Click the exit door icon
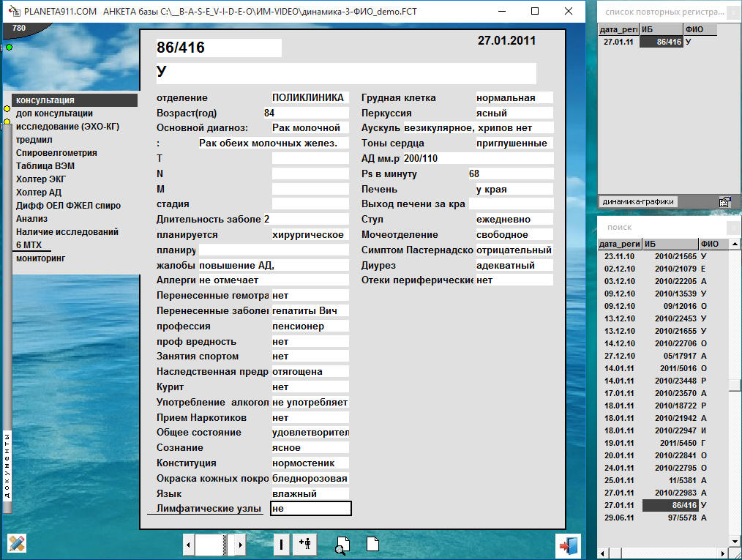The image size is (742, 560). point(568,545)
